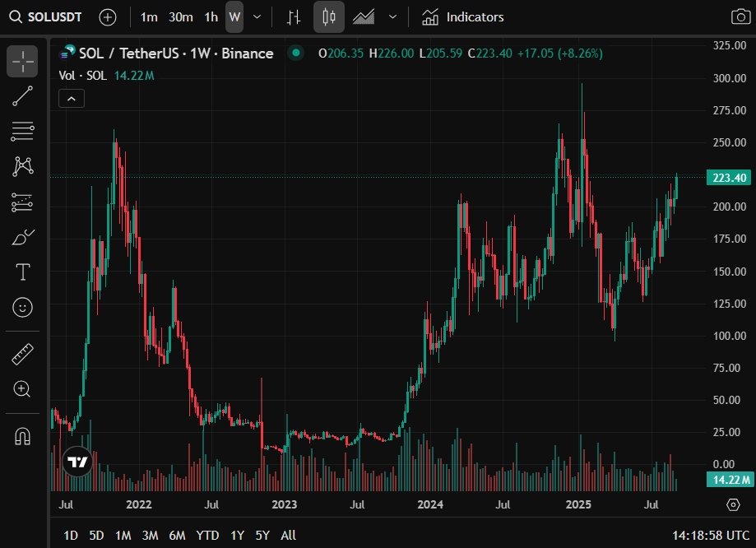Select the ruler measure tool
The height and width of the screenshot is (548, 756).
tap(23, 355)
